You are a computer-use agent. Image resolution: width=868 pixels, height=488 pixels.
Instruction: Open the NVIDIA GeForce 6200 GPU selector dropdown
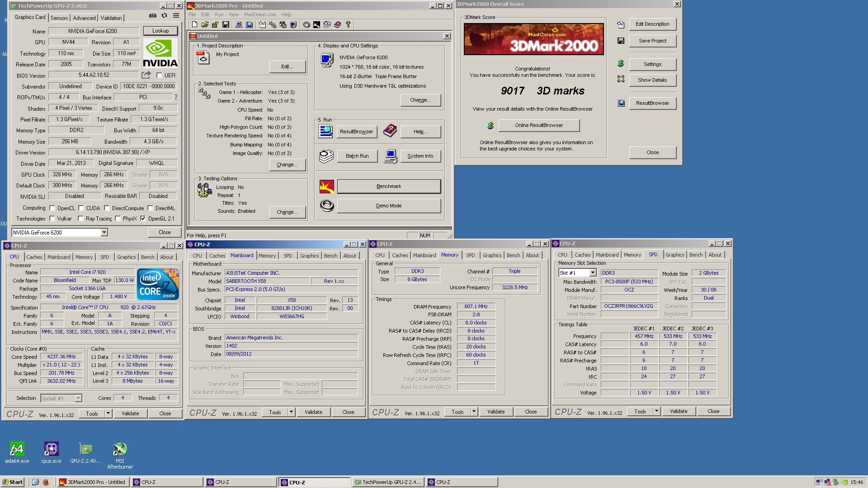pyautogui.click(x=104, y=232)
